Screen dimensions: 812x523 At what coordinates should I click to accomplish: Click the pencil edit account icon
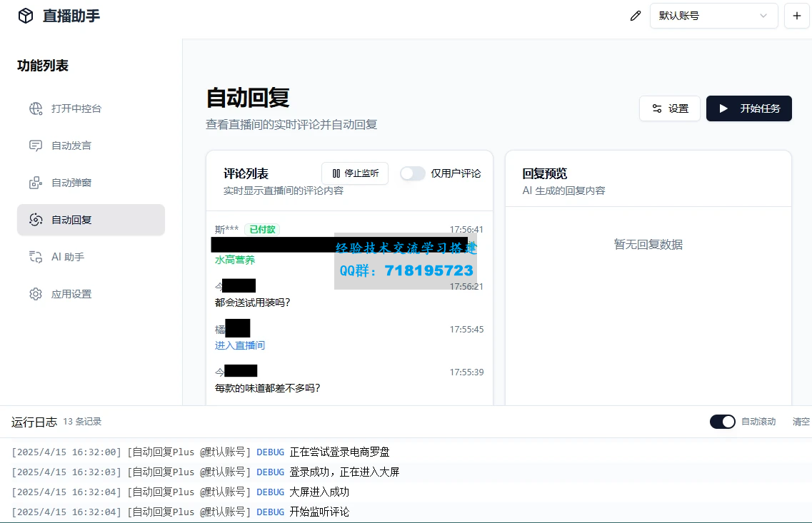tap(636, 16)
